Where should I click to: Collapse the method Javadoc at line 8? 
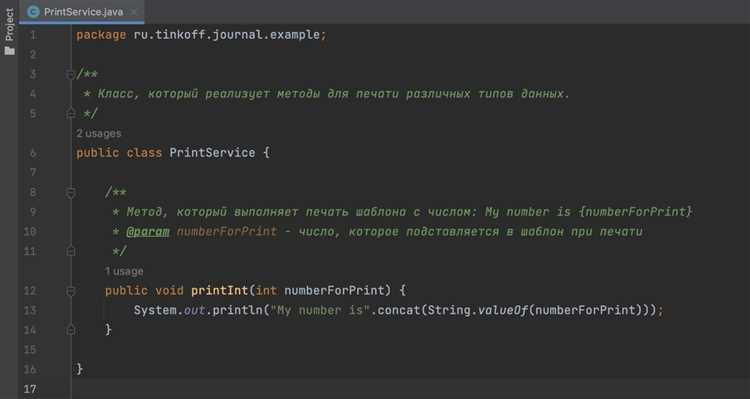coord(71,193)
